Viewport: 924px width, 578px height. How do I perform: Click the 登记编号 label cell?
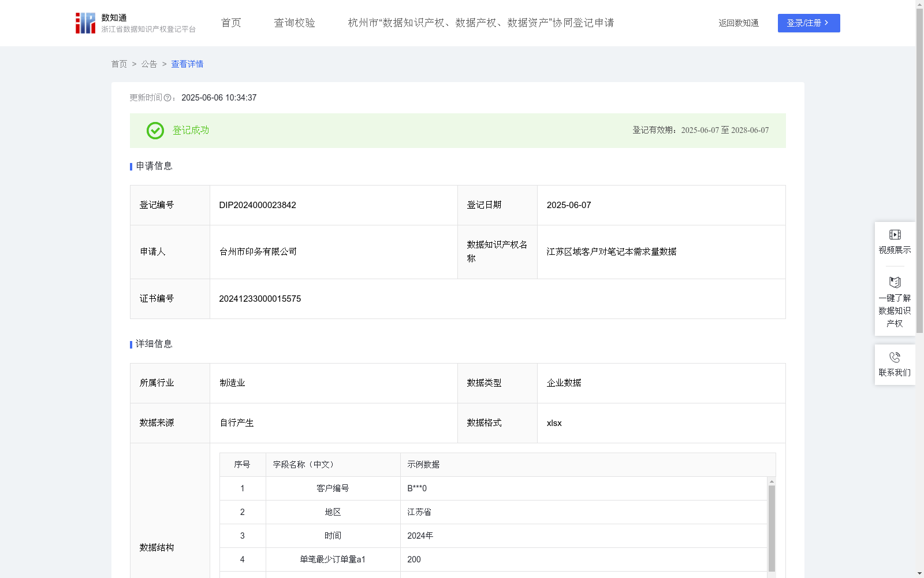coord(170,205)
